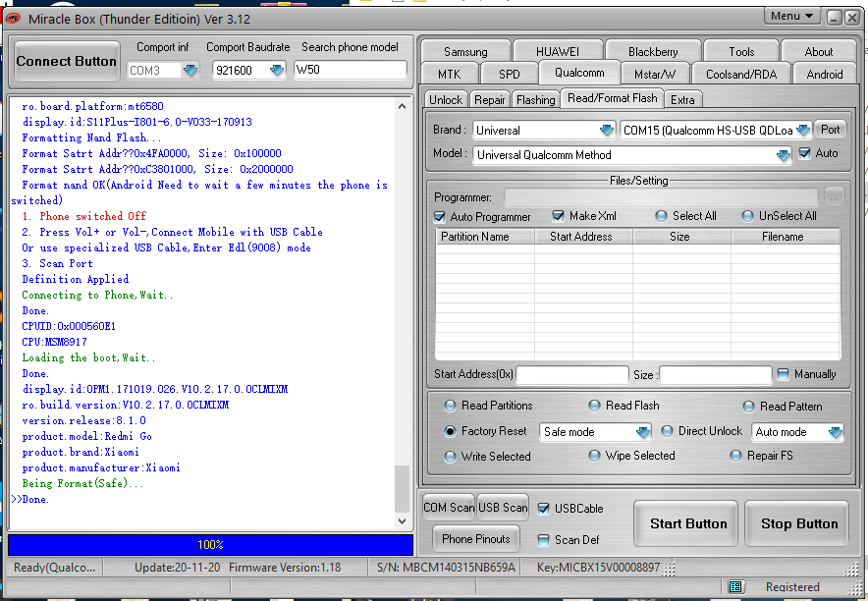868x601 pixels.
Task: Toggle the Auto checkbox next to Model
Action: pos(805,153)
